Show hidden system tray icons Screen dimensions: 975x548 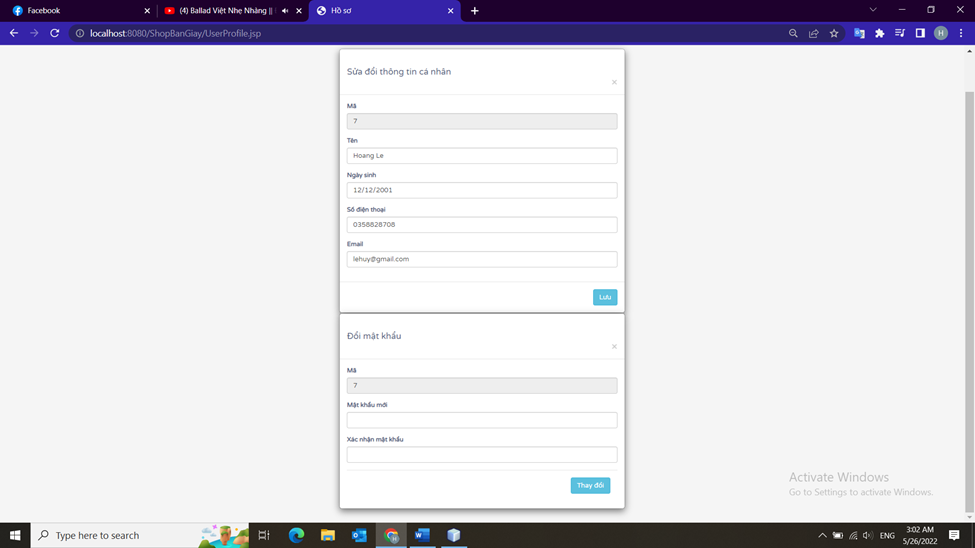(x=822, y=536)
